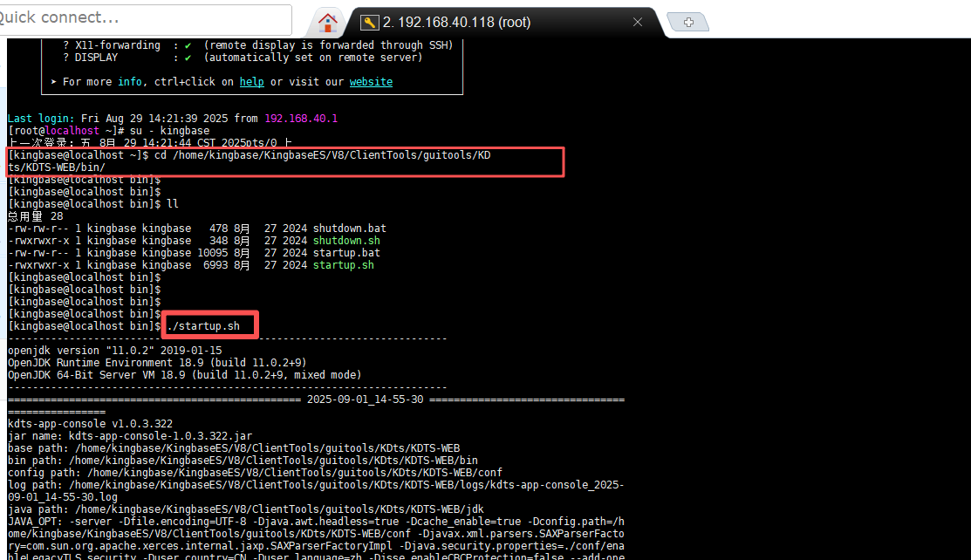Open the website link in the banner
The image size is (971, 560).
371,82
